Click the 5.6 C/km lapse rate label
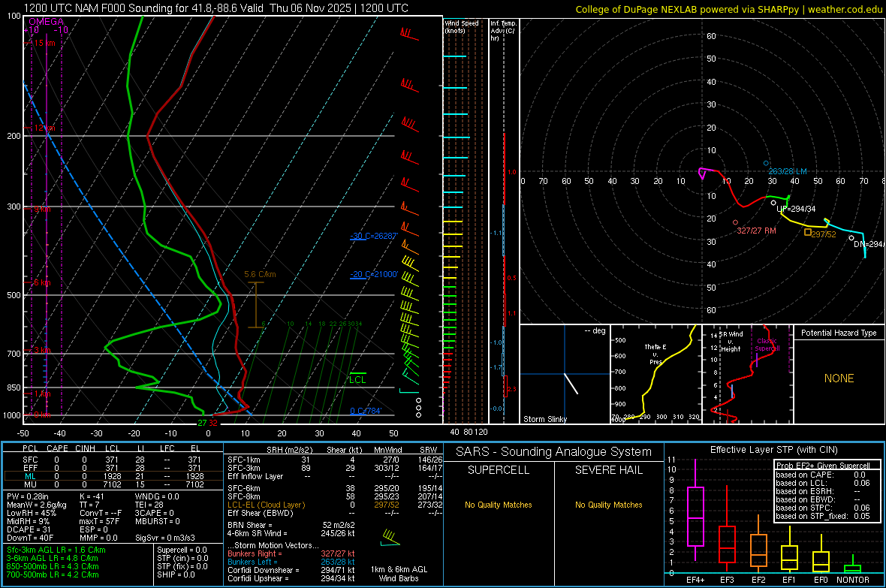 coord(260,274)
